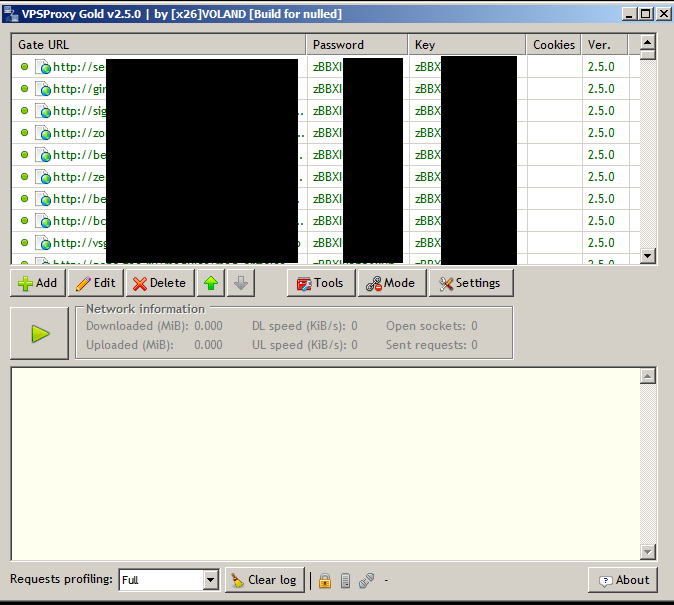
Task: Move gate up with green arrow
Action: pyautogui.click(x=211, y=283)
